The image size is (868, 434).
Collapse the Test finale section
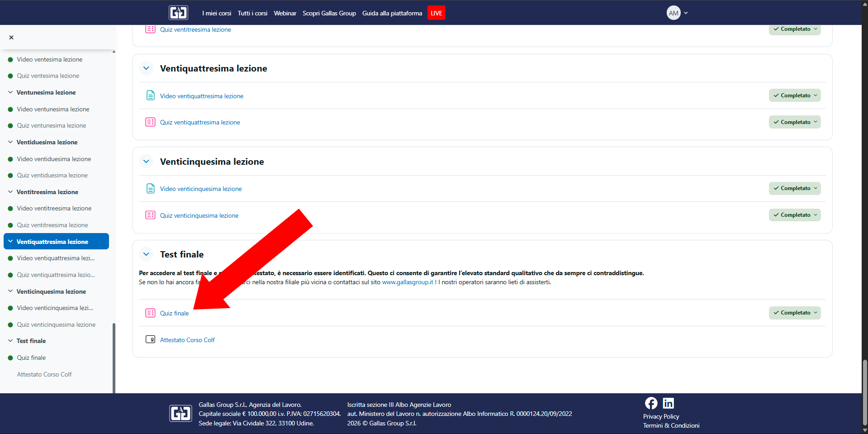tap(146, 254)
